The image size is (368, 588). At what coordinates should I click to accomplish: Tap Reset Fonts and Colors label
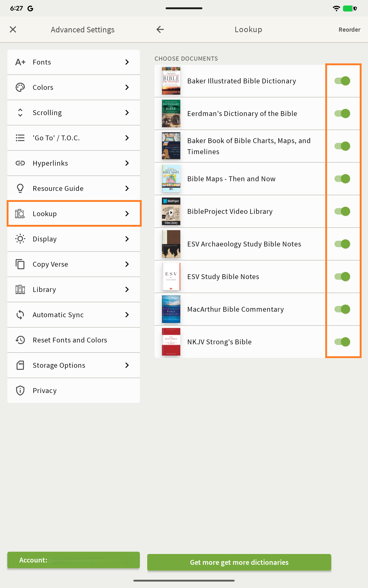click(70, 340)
